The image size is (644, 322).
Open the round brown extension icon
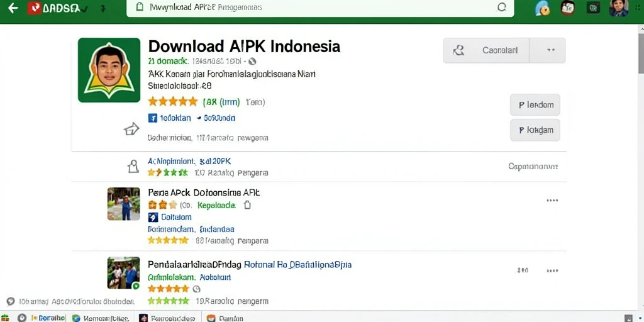pyautogui.click(x=568, y=7)
